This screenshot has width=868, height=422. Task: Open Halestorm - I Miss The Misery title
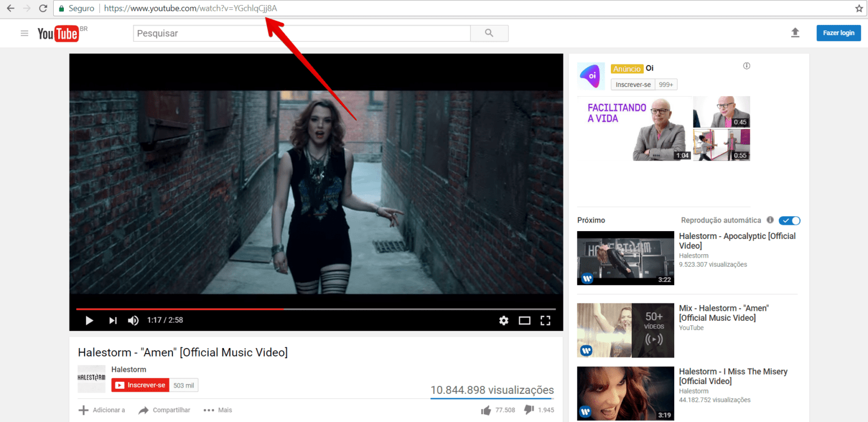pos(734,376)
